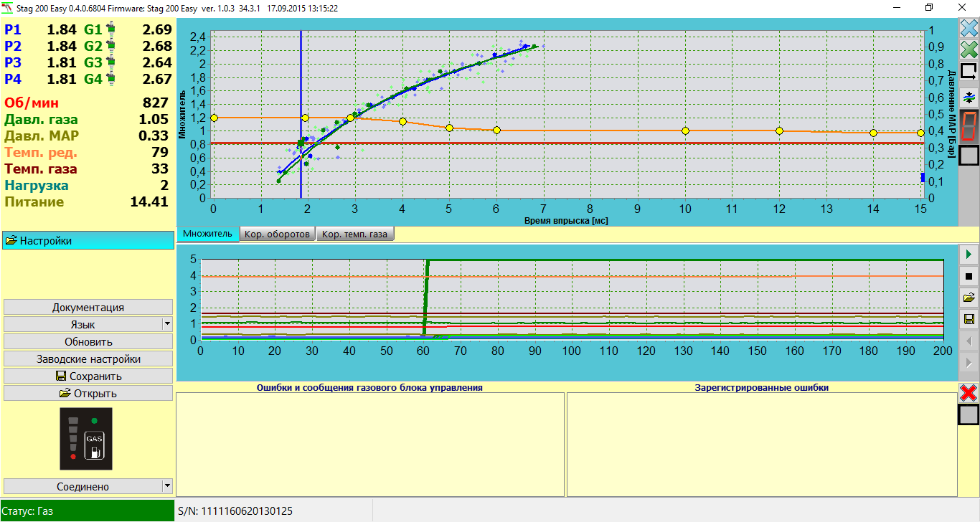
Task: Click the Документация button
Action: point(88,306)
